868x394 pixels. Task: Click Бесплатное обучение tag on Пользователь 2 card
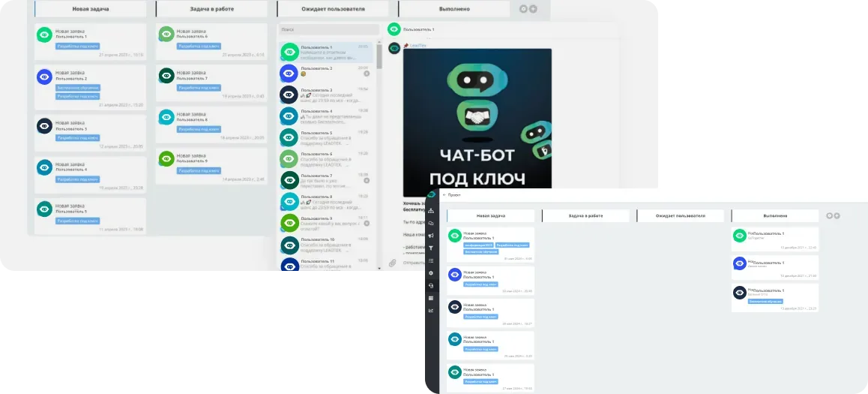pyautogui.click(x=77, y=88)
